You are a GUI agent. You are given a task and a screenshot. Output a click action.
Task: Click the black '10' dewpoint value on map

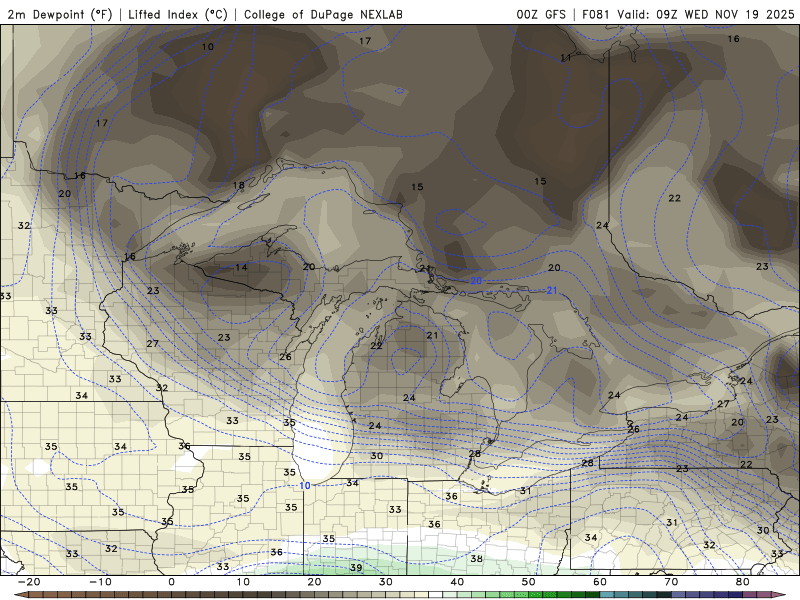tap(208, 46)
